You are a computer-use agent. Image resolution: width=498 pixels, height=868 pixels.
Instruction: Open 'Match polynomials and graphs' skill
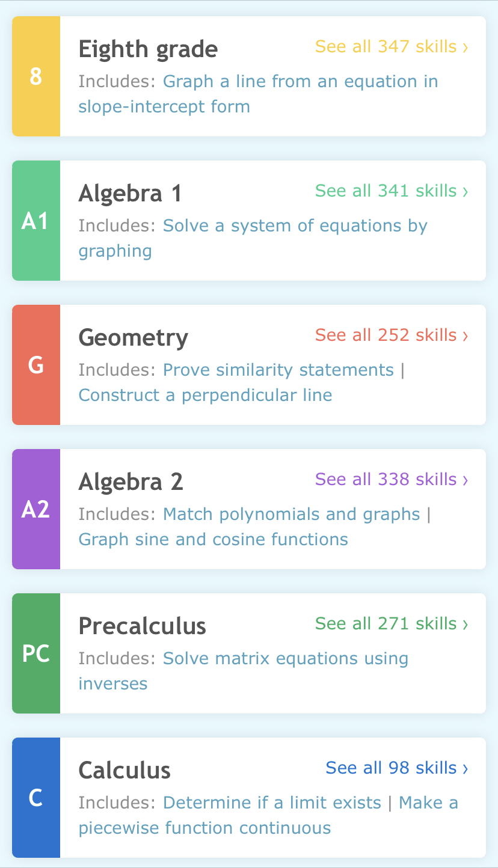click(292, 515)
